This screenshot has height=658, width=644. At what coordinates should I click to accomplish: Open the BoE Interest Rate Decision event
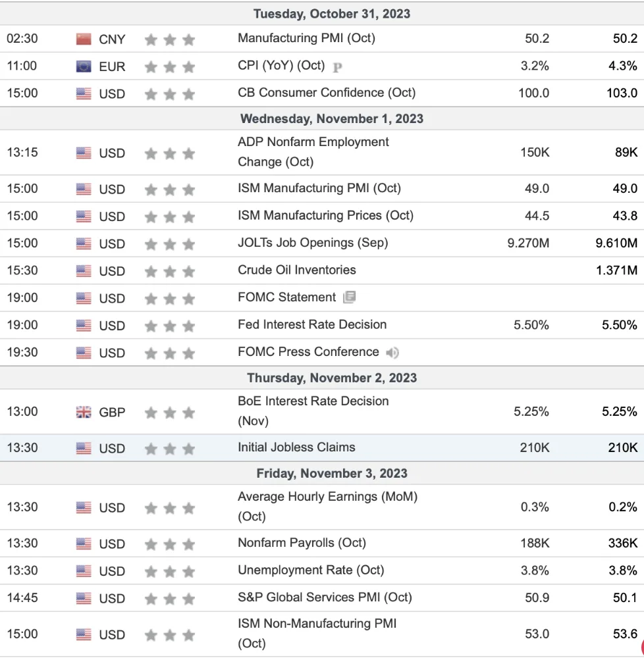313,411
